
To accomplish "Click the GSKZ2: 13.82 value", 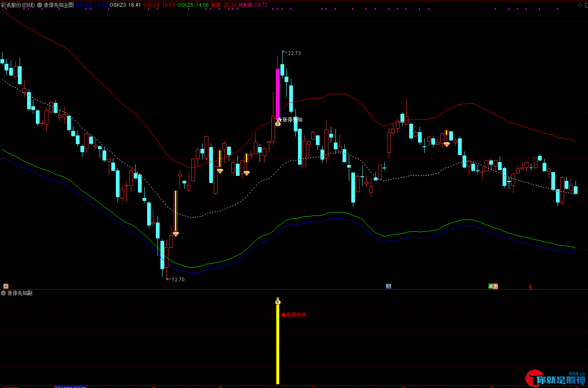I will (92, 5).
